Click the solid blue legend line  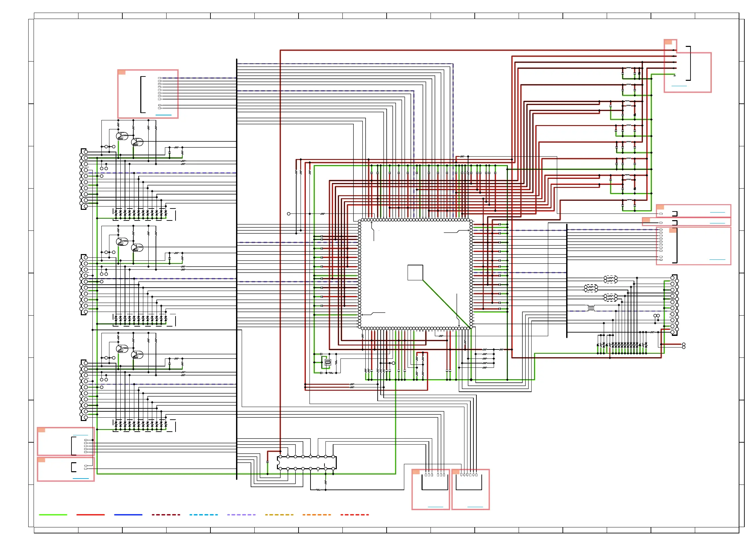click(128, 514)
